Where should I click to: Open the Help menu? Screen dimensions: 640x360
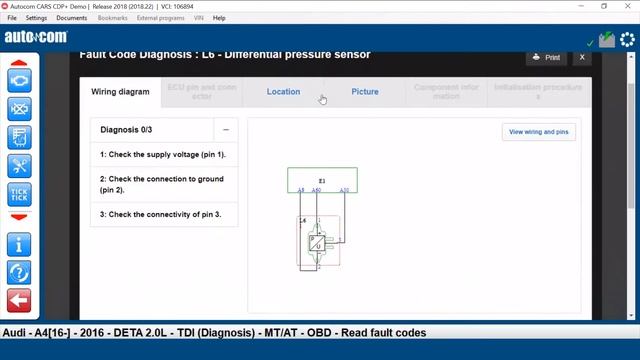pyautogui.click(x=219, y=18)
